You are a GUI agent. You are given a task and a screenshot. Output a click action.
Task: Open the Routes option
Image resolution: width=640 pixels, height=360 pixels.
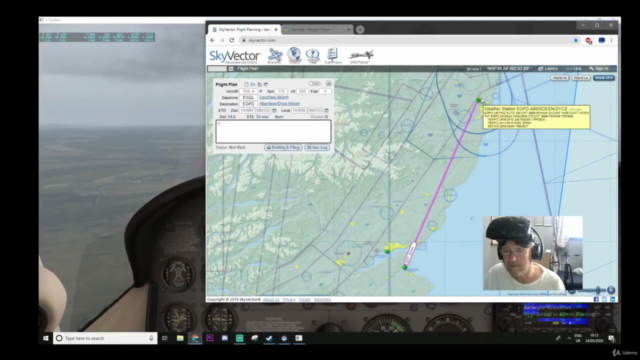click(319, 117)
